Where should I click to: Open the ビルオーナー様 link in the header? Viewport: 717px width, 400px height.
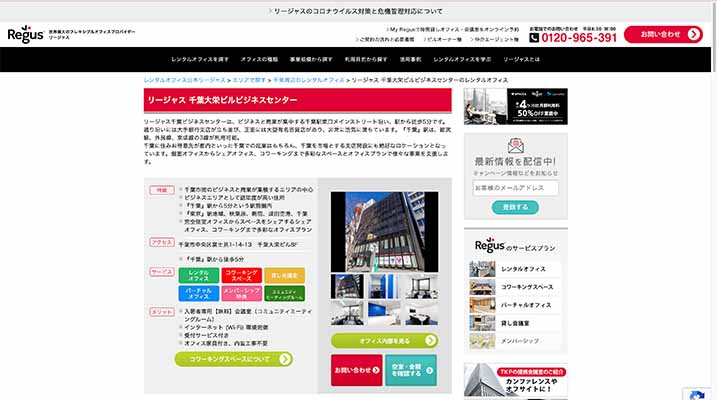(x=443, y=39)
